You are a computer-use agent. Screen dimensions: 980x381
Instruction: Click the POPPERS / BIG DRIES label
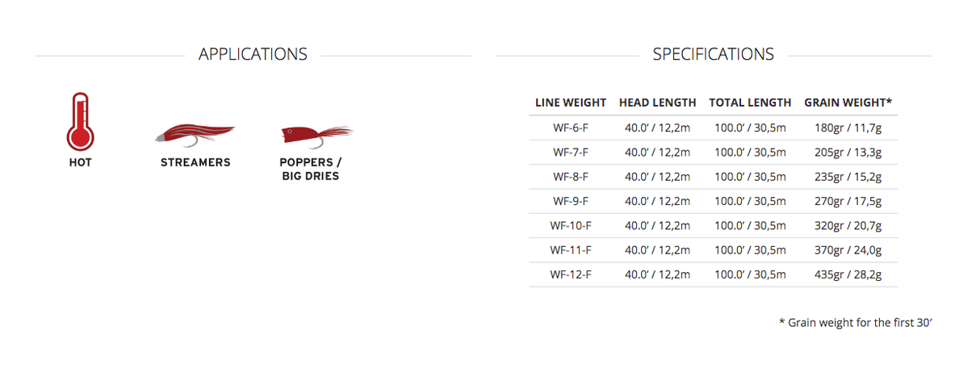(311, 169)
